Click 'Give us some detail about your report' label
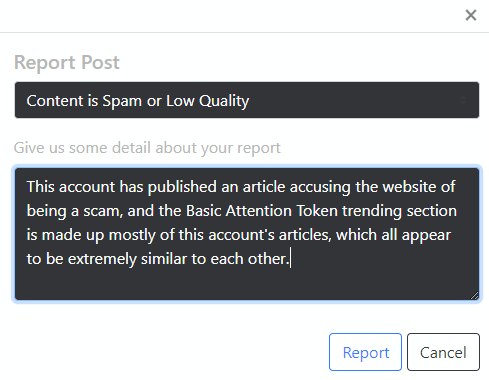The height and width of the screenshot is (380, 489). [147, 148]
